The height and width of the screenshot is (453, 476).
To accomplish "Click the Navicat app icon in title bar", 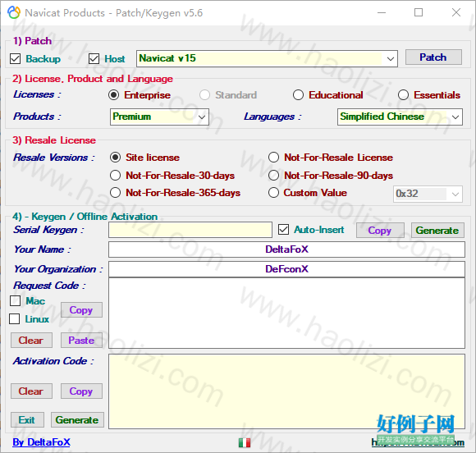I will coord(14,12).
